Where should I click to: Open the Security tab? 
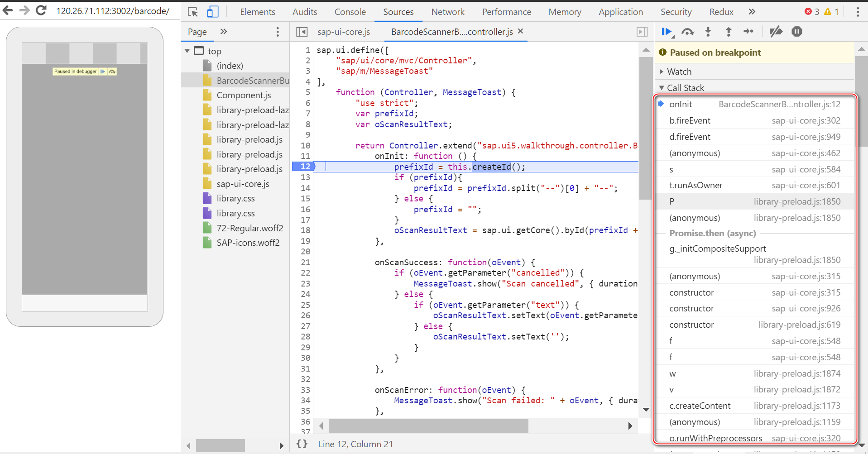click(676, 12)
